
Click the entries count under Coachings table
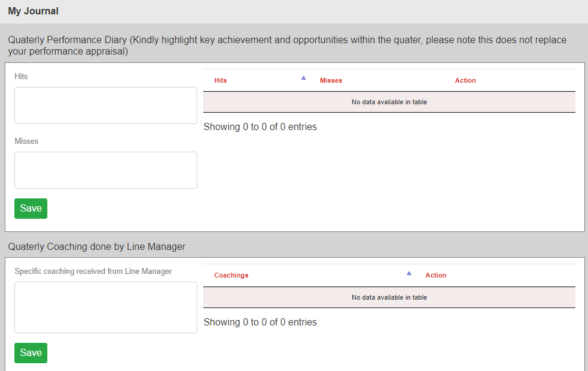point(260,322)
